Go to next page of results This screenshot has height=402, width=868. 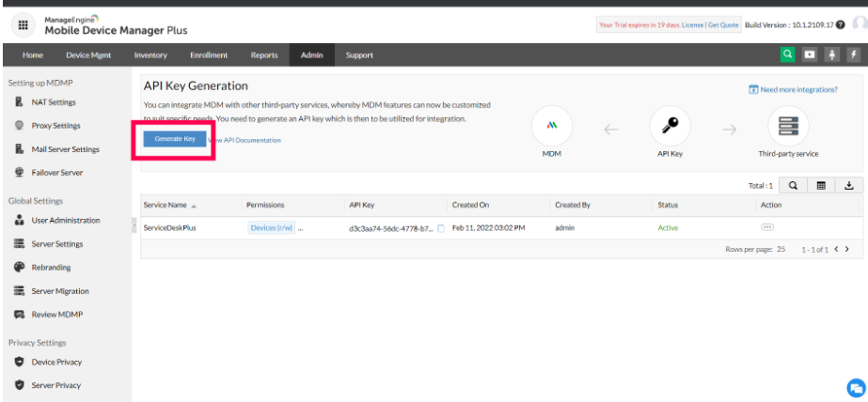846,250
